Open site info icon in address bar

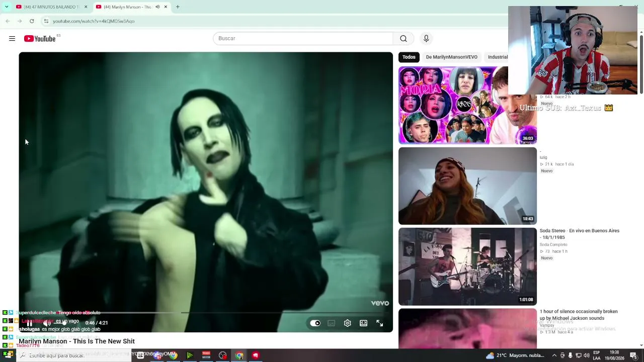(46, 21)
